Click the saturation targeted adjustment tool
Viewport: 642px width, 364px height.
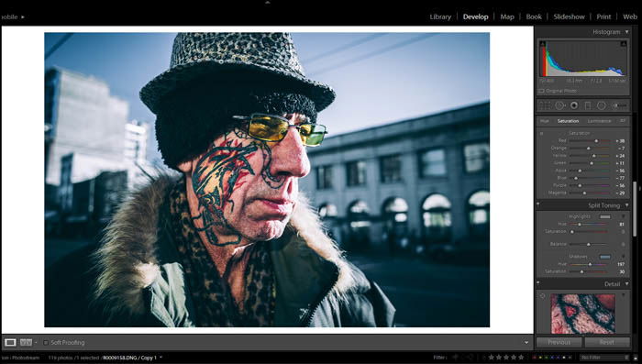[541, 134]
